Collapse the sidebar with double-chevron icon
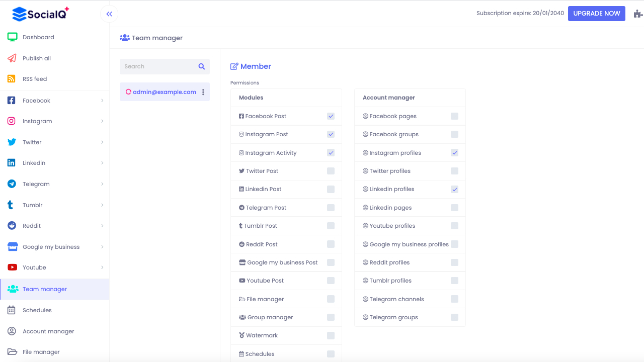Screen dimensions: 644x362 (x=109, y=14)
